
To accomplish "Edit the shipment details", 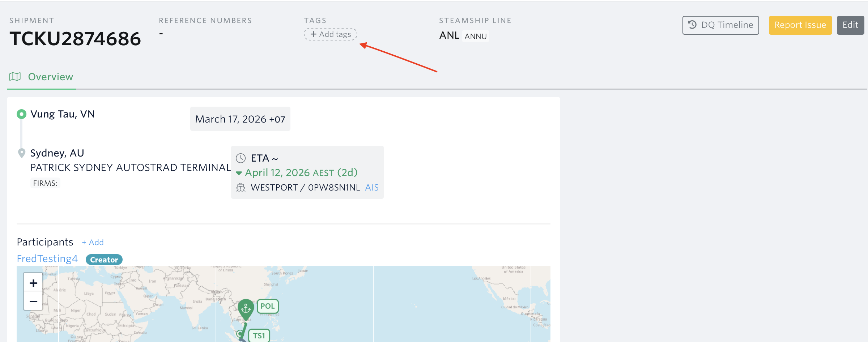I will pyautogui.click(x=850, y=25).
